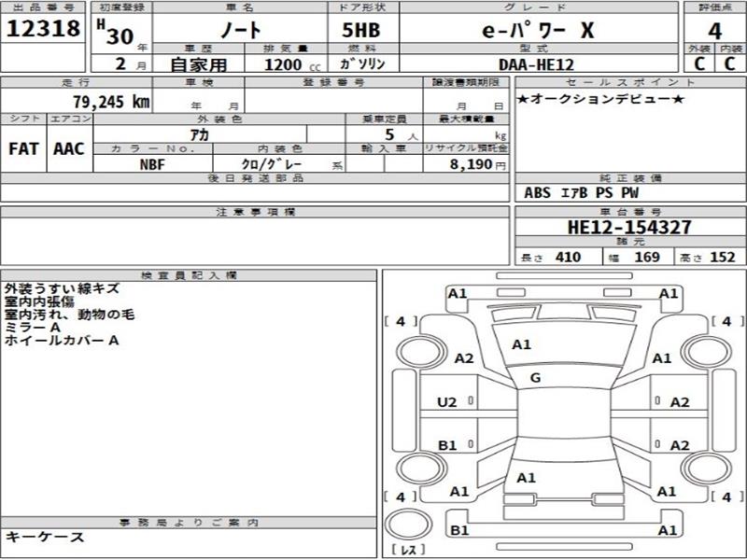The height and width of the screenshot is (560, 747).
Task: Click the ★オークションデビュー★ sales point
Action: (x=601, y=99)
